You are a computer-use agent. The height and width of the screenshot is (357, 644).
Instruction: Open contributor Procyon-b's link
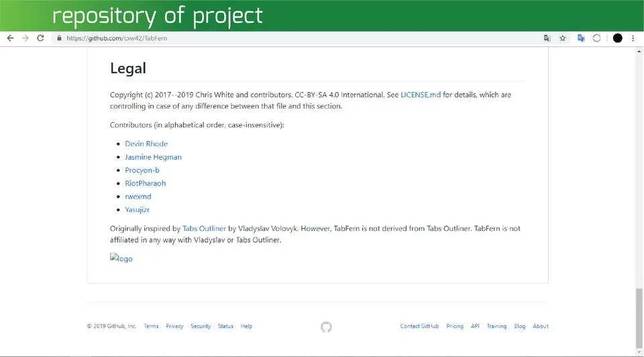click(x=142, y=170)
